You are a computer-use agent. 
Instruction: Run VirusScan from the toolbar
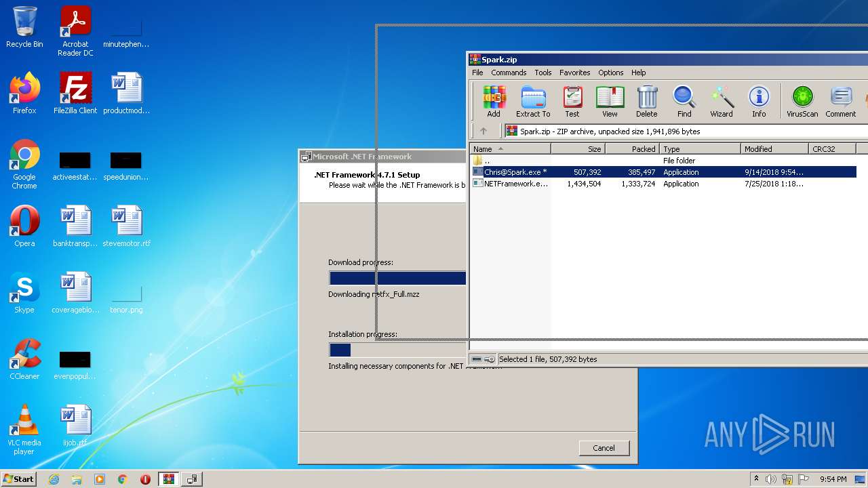802,102
